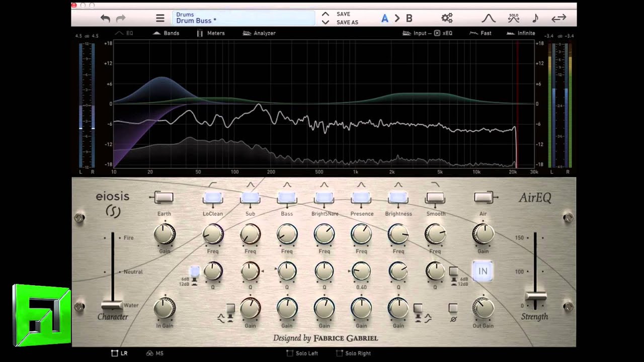Click the Brightness Gain knob
This screenshot has width=644, height=362.
click(x=398, y=309)
